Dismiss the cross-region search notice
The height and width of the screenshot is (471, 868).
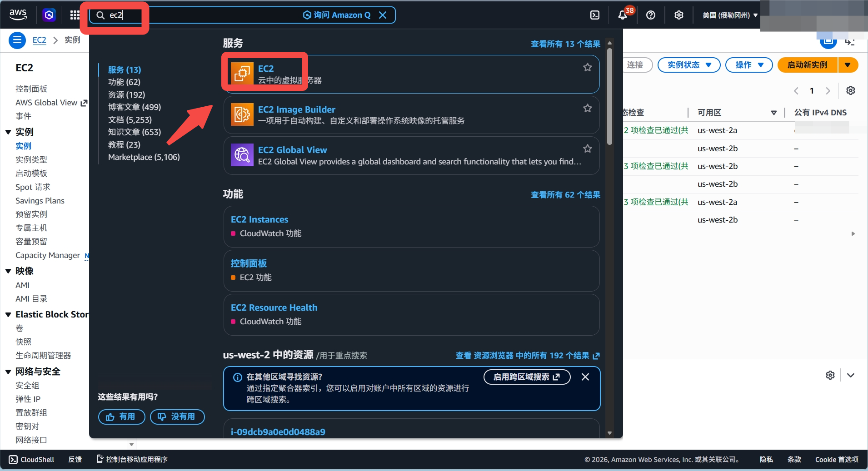[585, 377]
